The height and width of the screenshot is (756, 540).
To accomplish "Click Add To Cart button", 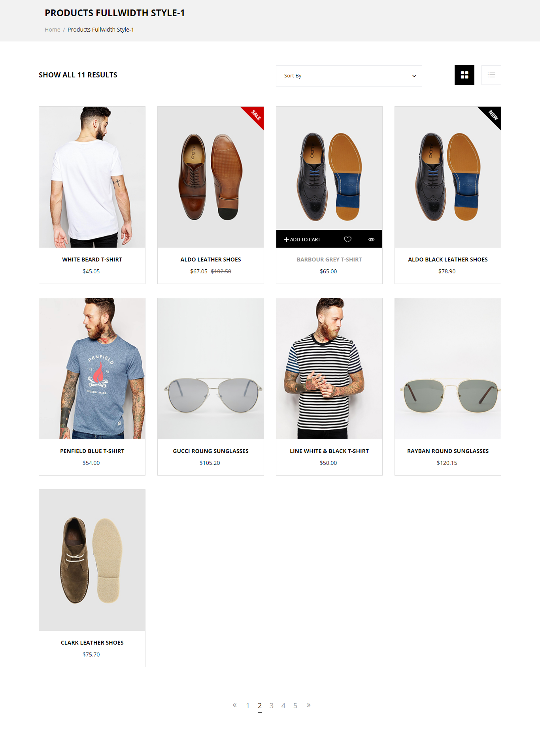I will pos(302,239).
